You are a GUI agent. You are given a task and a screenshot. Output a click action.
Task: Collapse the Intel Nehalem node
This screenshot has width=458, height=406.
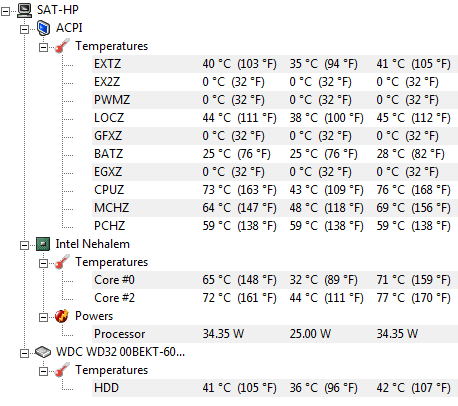click(x=24, y=246)
